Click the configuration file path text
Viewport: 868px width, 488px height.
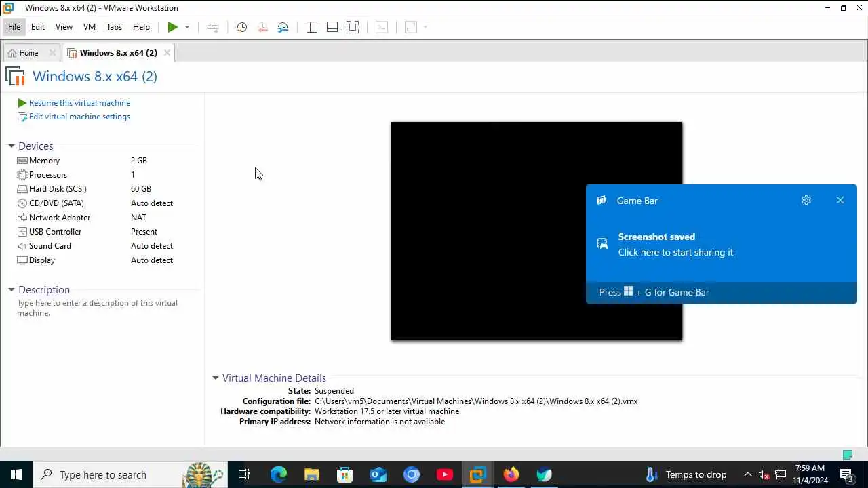coord(476,401)
